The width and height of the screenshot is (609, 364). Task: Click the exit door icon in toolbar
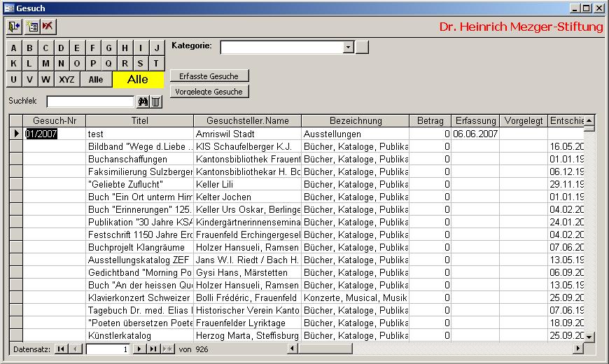pyautogui.click(x=15, y=27)
